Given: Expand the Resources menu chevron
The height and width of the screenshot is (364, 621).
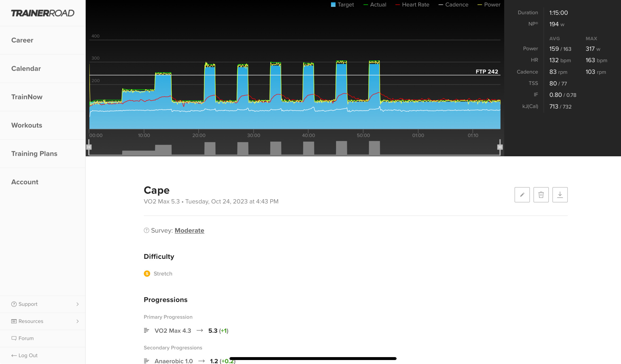Looking at the screenshot, I should click(x=77, y=321).
